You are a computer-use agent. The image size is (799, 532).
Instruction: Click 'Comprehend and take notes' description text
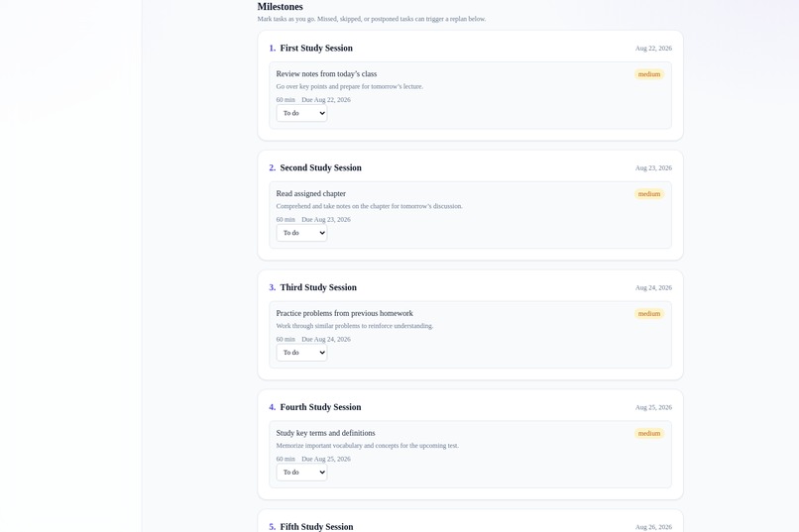tap(370, 206)
